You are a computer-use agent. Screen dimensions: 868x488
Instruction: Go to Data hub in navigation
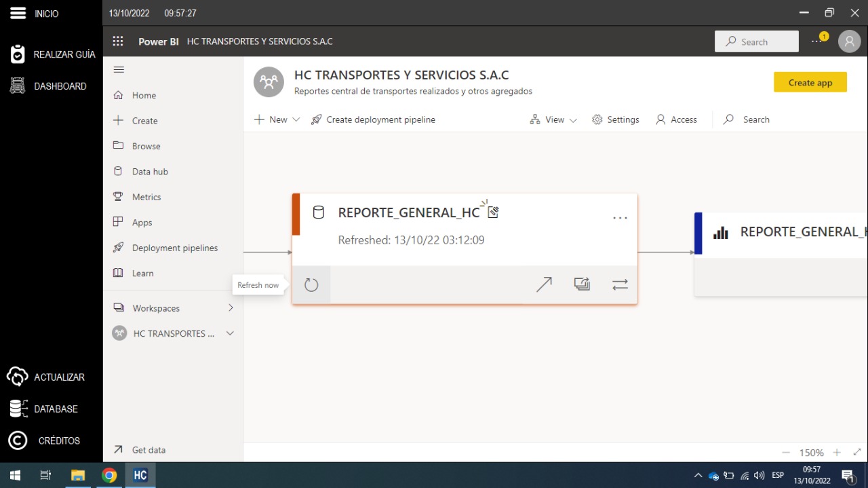[x=150, y=172]
